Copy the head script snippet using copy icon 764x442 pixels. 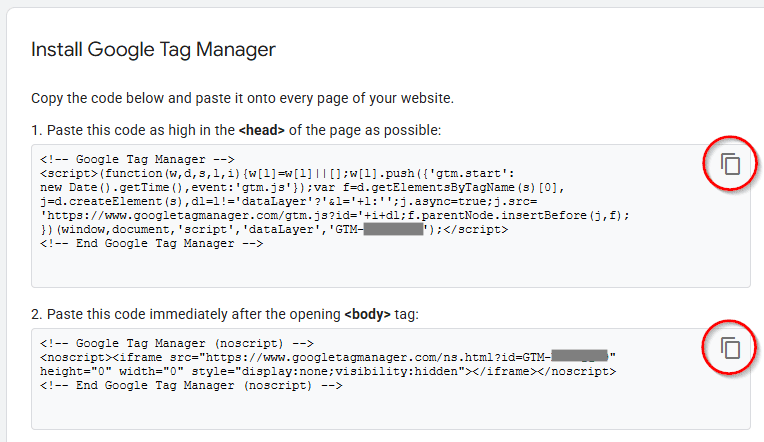731,164
